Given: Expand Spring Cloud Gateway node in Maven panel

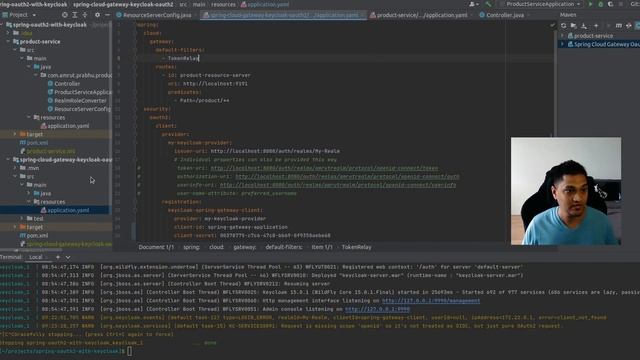Looking at the screenshot, I should coord(562,44).
